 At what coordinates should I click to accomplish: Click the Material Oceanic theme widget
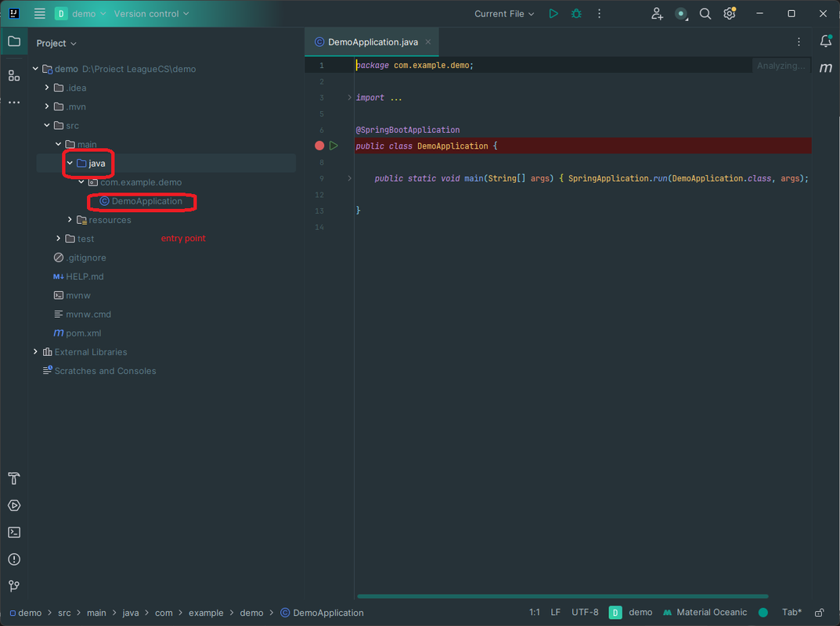[705, 612]
